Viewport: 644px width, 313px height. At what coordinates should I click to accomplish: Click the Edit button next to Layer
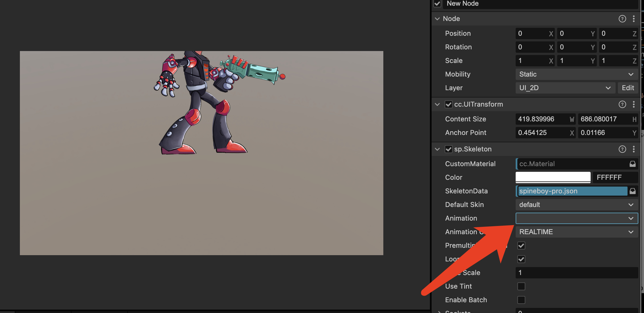(628, 88)
